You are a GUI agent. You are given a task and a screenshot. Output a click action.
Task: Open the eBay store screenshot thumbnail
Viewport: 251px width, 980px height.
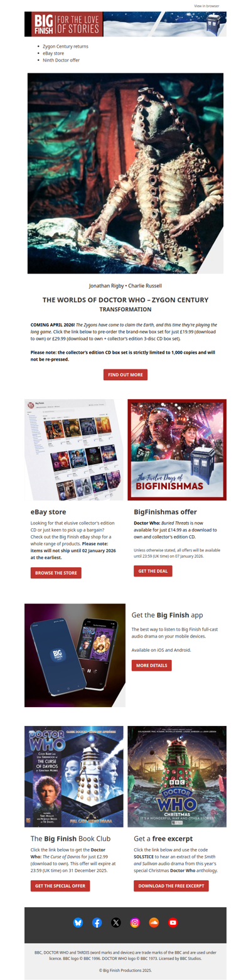tap(74, 449)
